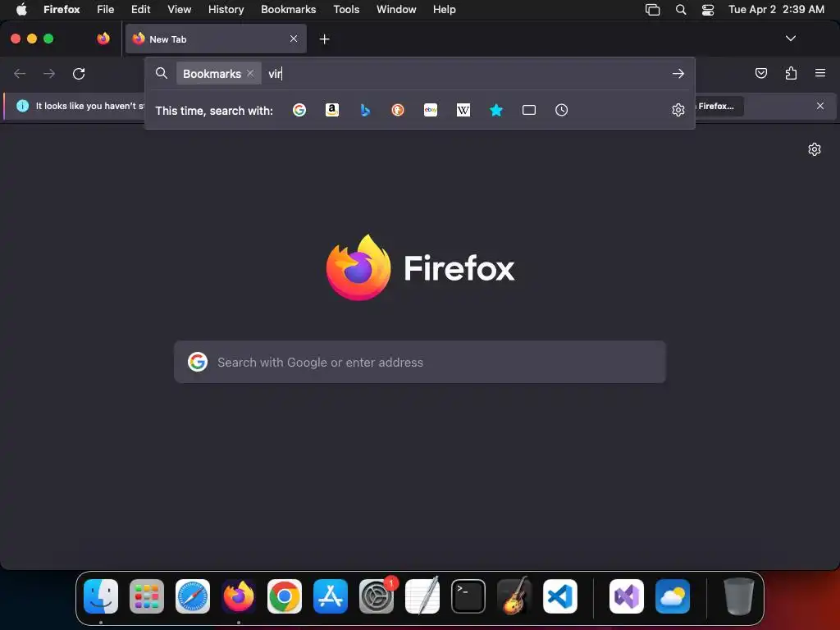Image resolution: width=840 pixels, height=630 pixels.
Task: Search this time with Wikipedia
Action: tap(463, 111)
